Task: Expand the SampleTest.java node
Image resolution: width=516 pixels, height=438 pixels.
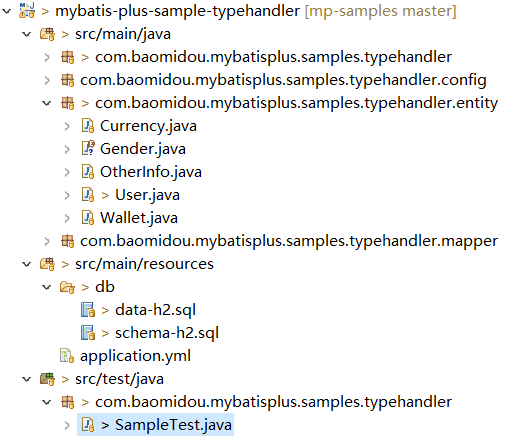Action: [67, 425]
